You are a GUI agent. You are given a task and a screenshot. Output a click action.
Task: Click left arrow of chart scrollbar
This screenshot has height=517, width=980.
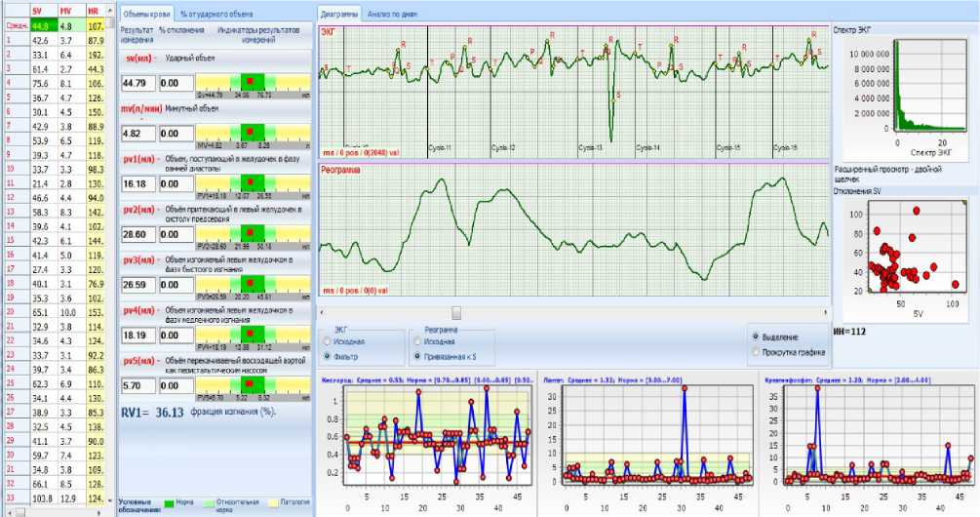click(323, 312)
